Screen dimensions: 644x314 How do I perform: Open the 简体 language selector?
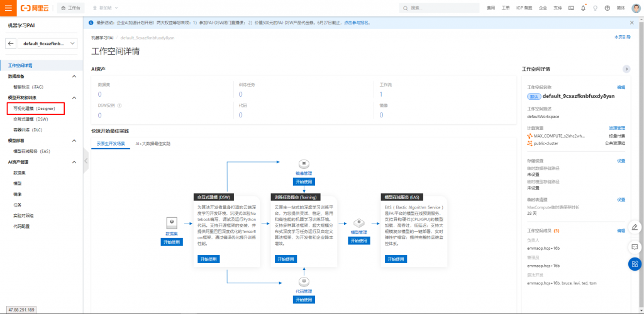pyautogui.click(x=621, y=8)
